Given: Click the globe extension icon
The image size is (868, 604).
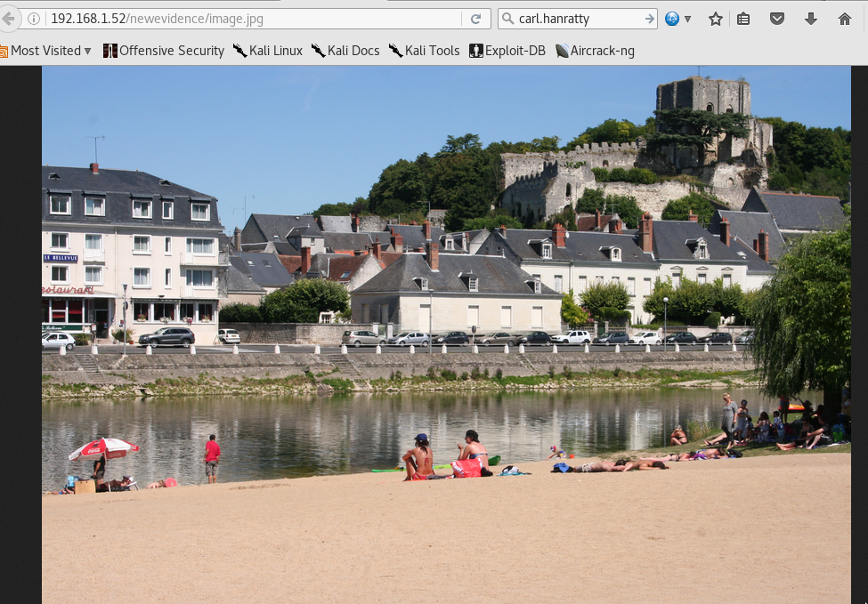Looking at the screenshot, I should [672, 19].
